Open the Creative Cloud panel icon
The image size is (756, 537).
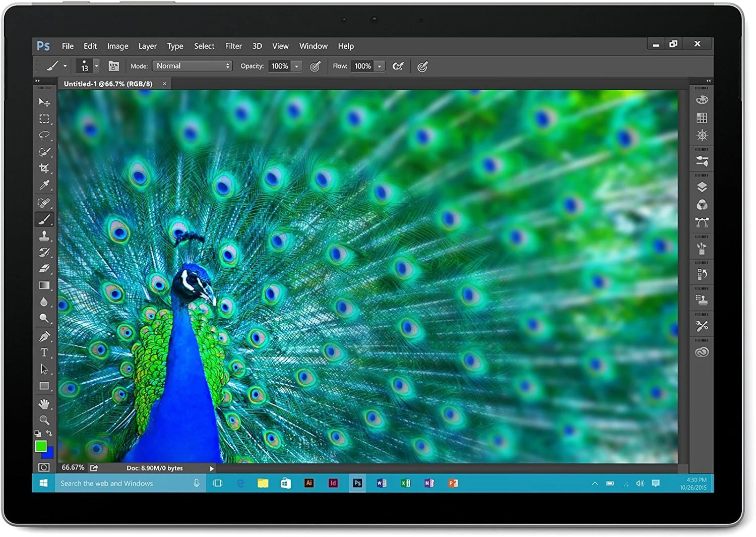(x=702, y=352)
